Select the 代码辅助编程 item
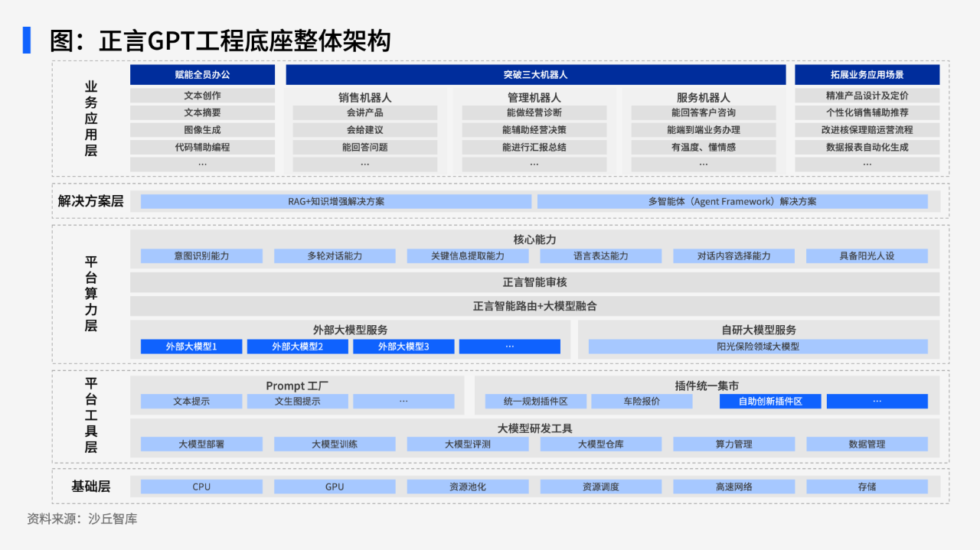The width and height of the screenshot is (980, 550). pyautogui.click(x=202, y=147)
